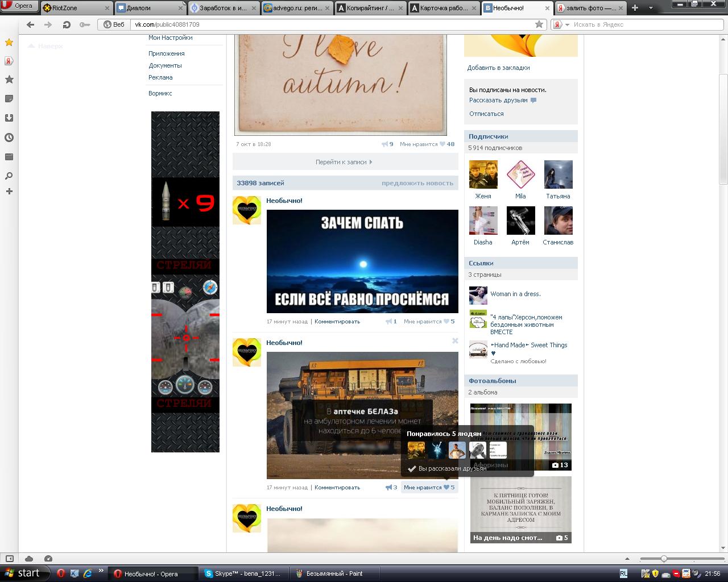Like the 'Зачем спать' post heart
This screenshot has height=582, width=728.
pyautogui.click(x=446, y=321)
